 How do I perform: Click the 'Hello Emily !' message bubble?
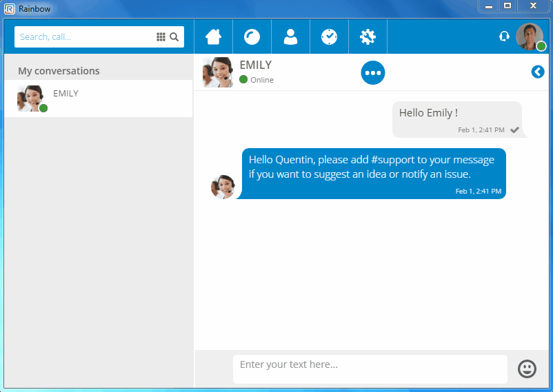pyautogui.click(x=457, y=119)
